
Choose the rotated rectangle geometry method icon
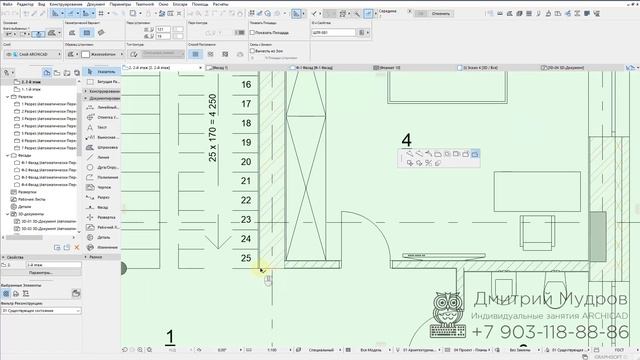101,33
